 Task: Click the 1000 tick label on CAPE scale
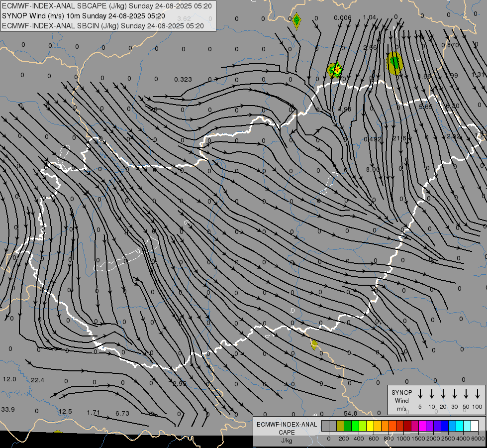(403, 439)
